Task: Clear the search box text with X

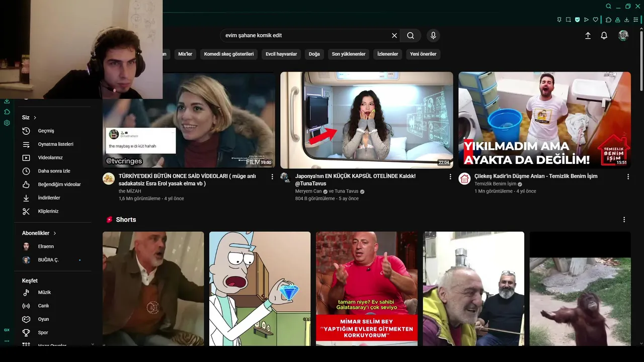Action: click(394, 36)
